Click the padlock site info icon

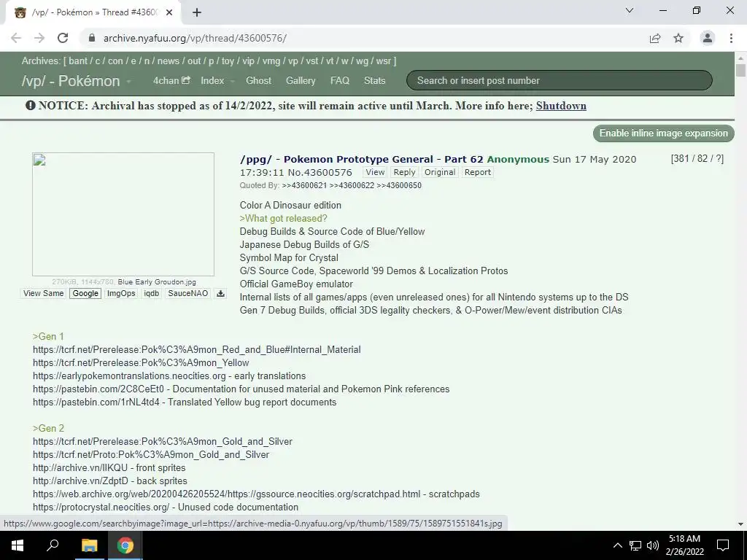tap(92, 38)
